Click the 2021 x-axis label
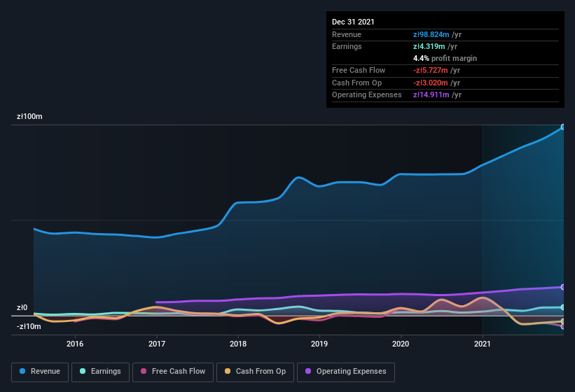This screenshot has width=575, height=392. pos(483,344)
